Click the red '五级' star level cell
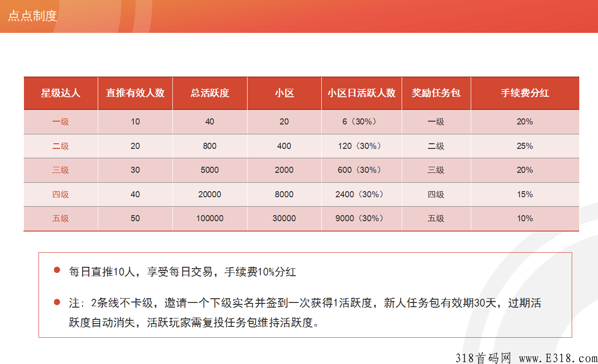 pos(61,218)
